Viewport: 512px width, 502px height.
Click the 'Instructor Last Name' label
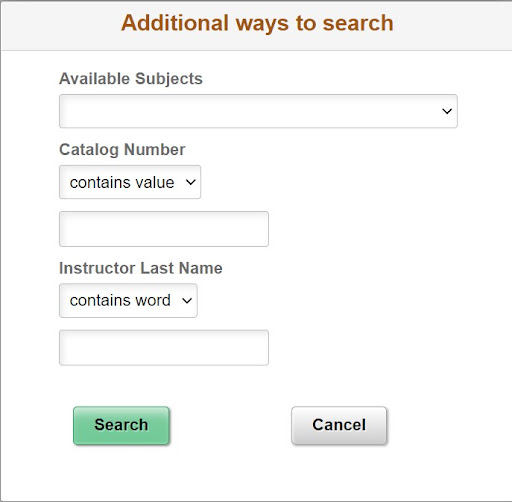(x=141, y=268)
